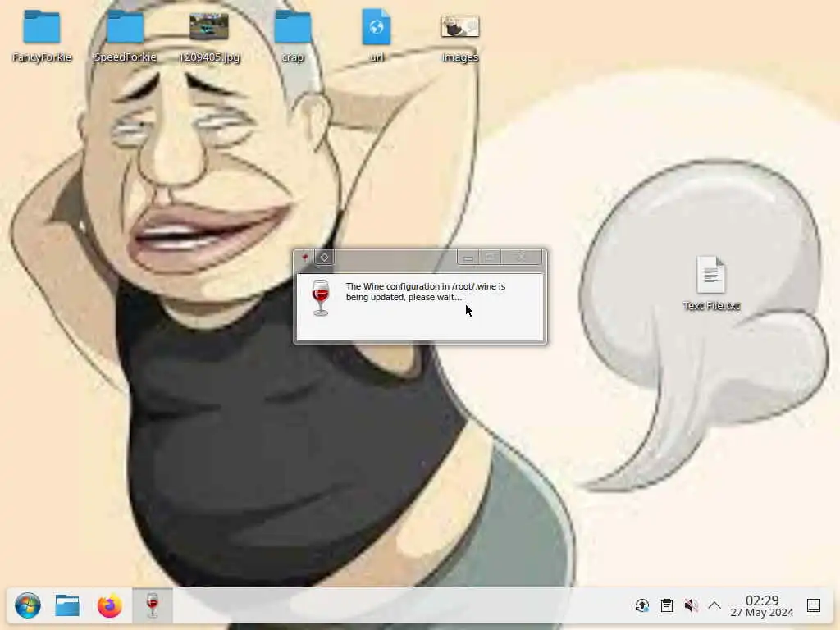Open the clock showing 02:29
Viewport: 840px width, 630px height.
(762, 606)
